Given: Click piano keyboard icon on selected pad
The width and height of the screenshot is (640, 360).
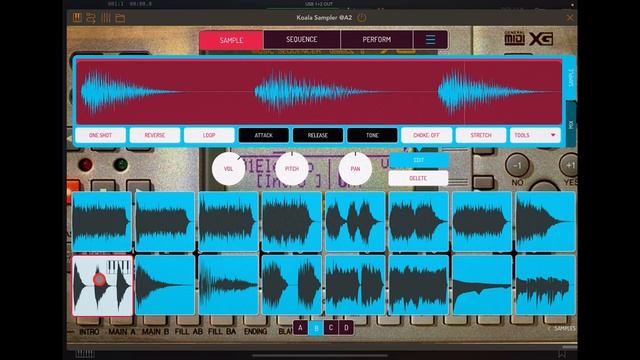Looking at the screenshot, I should 119,267.
